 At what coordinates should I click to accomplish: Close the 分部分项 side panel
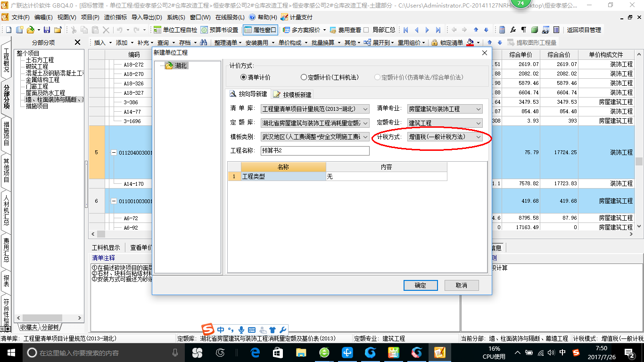(x=77, y=42)
